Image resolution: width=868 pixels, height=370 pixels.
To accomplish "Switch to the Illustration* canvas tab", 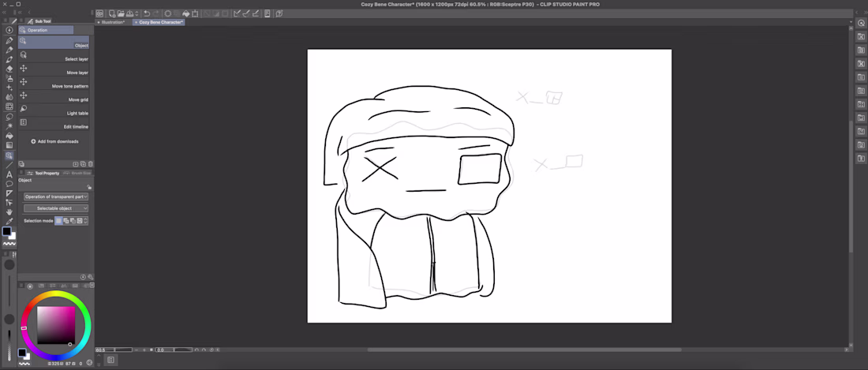I will pos(111,22).
